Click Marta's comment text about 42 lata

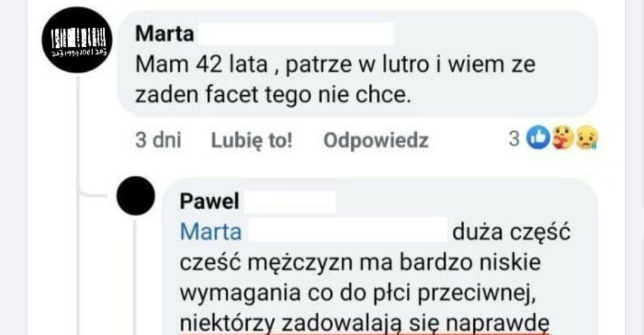pyautogui.click(x=335, y=80)
